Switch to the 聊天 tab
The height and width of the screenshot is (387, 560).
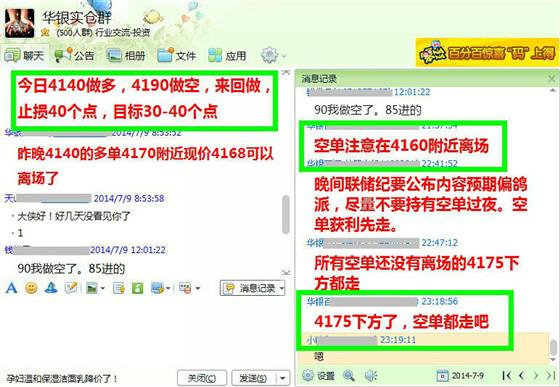pos(24,55)
